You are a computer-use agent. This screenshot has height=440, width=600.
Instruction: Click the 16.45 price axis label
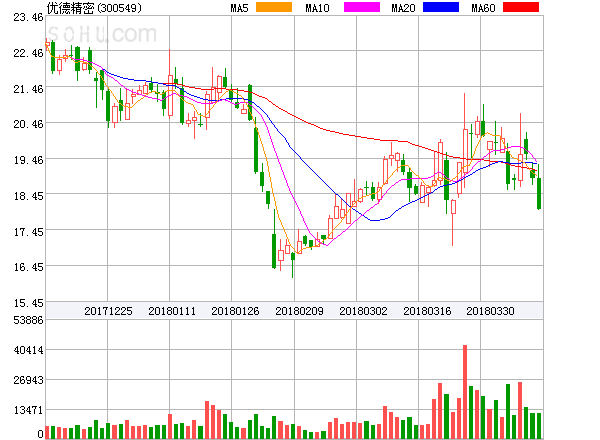(28, 267)
